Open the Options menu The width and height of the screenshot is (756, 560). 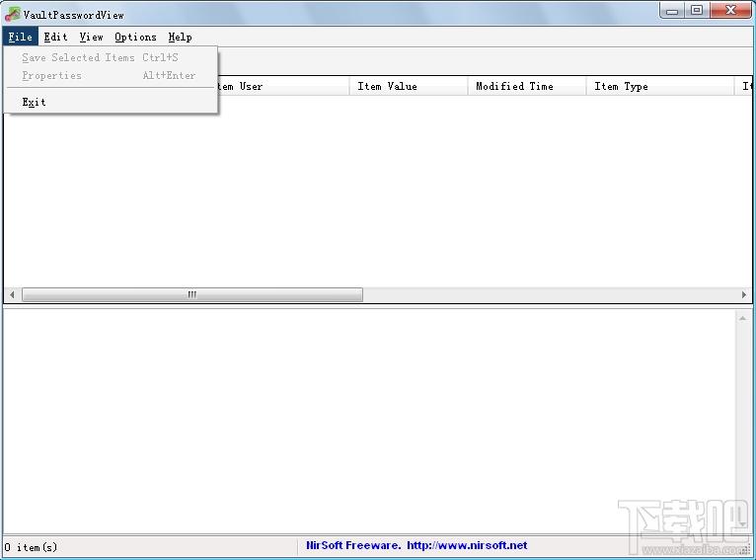[x=135, y=38]
